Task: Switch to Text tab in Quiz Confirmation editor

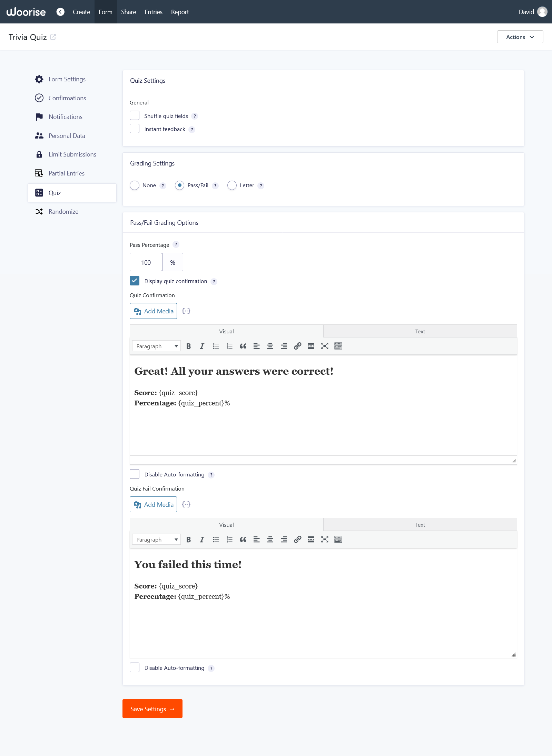Action: coord(420,331)
